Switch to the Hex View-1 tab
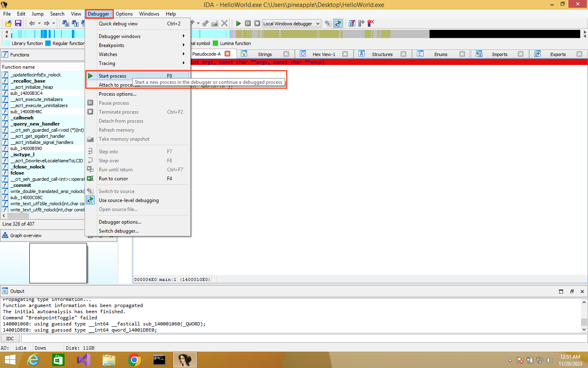This screenshot has width=588, height=368. coord(324,54)
